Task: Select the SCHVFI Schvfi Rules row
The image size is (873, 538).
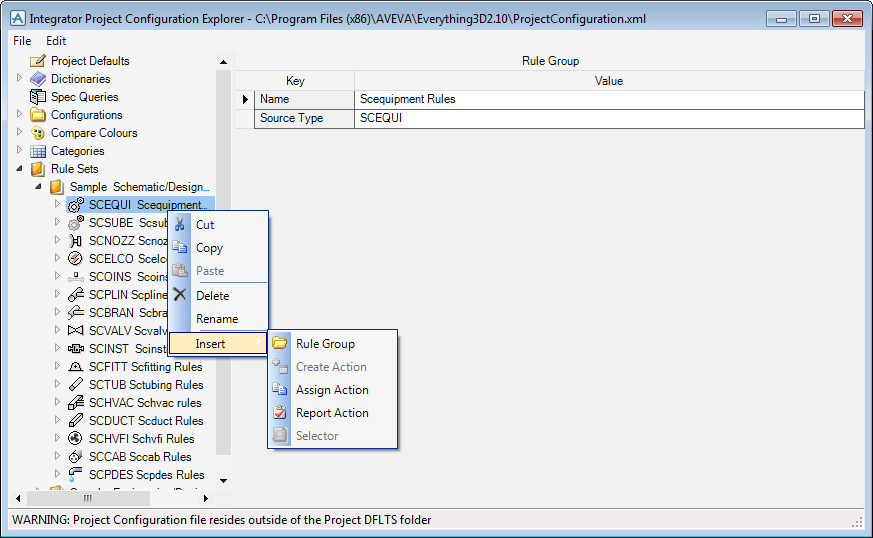Action: pos(141,439)
